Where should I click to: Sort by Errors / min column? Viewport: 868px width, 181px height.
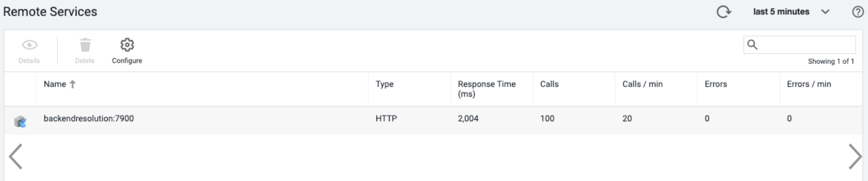(x=809, y=84)
